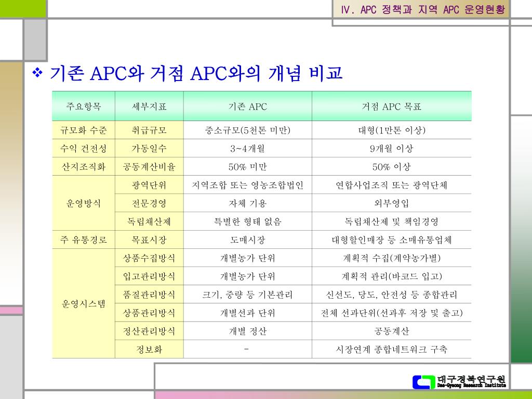Select the '외부영입' cell
The width and height of the screenshot is (532, 399).
(392, 203)
